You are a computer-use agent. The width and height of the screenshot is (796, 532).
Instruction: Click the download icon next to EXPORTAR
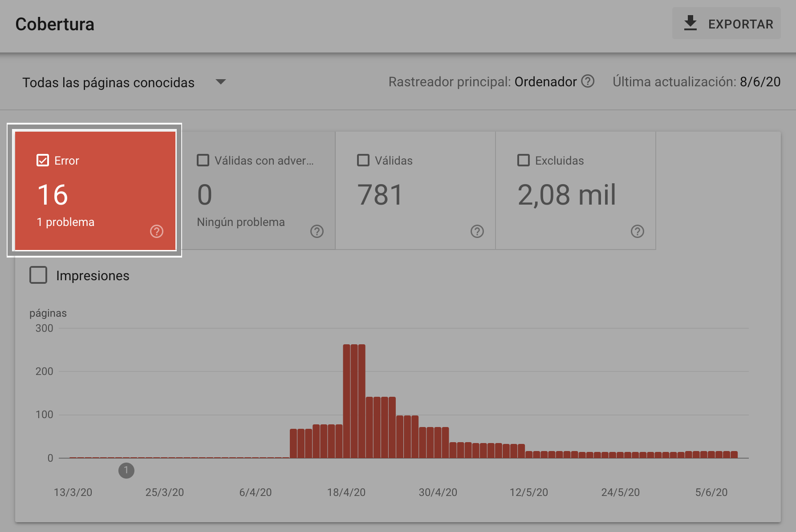(690, 23)
